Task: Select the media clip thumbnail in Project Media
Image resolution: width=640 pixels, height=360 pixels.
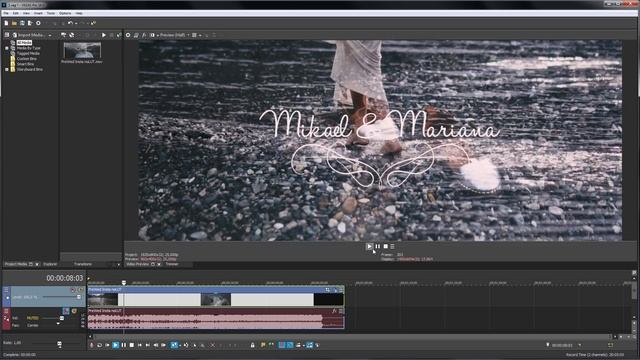Action: [82, 51]
